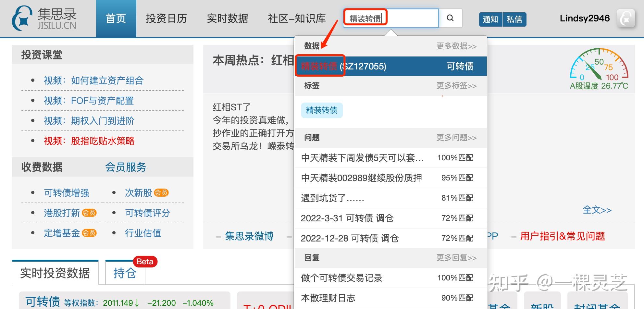Open 次新股 link
Viewport: 644px width, 309px height.
click(139, 193)
